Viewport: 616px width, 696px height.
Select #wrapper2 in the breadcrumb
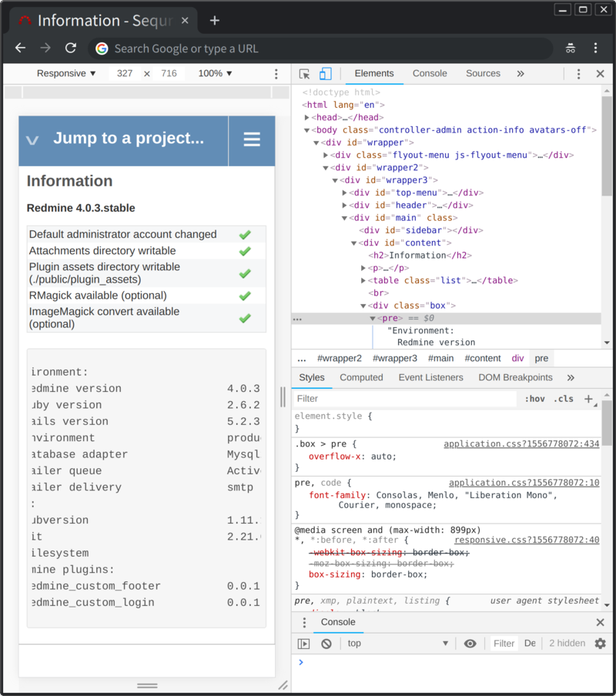[x=340, y=359]
